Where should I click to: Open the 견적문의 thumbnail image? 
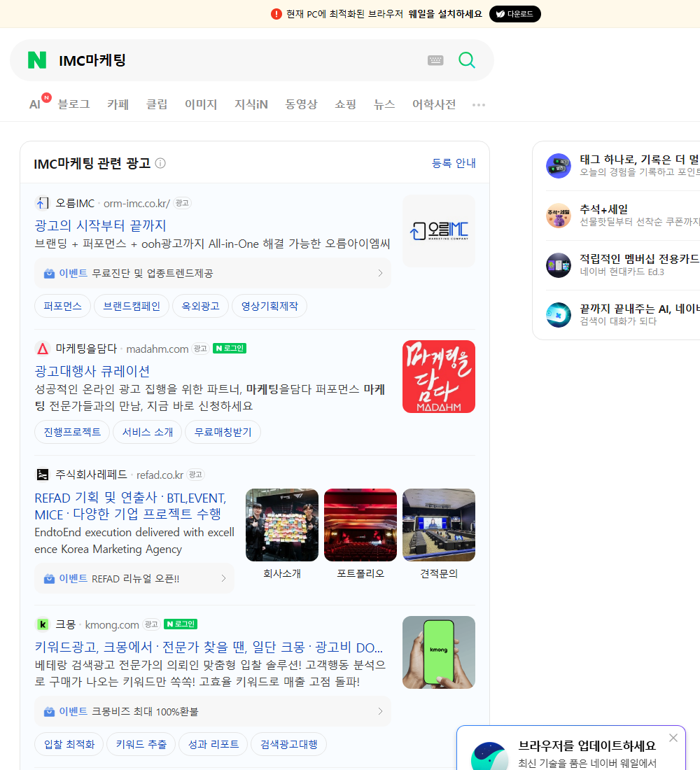point(439,525)
